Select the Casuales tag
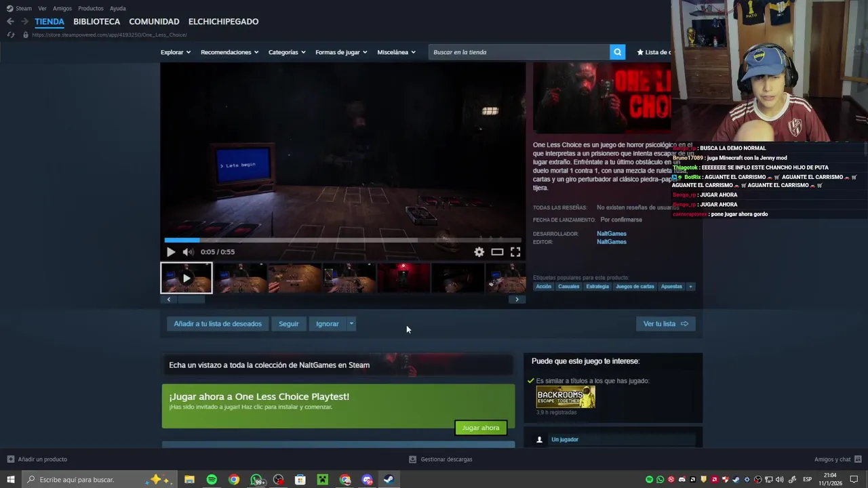 pyautogui.click(x=568, y=287)
